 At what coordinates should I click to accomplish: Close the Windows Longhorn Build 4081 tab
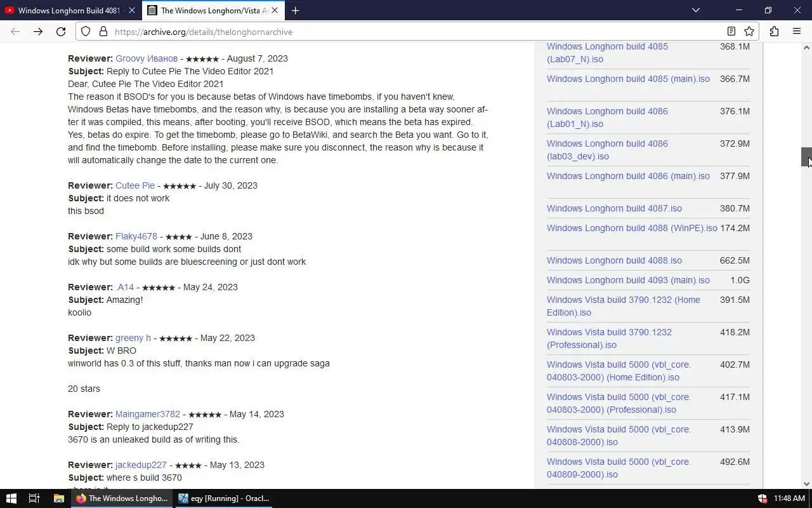point(131,10)
